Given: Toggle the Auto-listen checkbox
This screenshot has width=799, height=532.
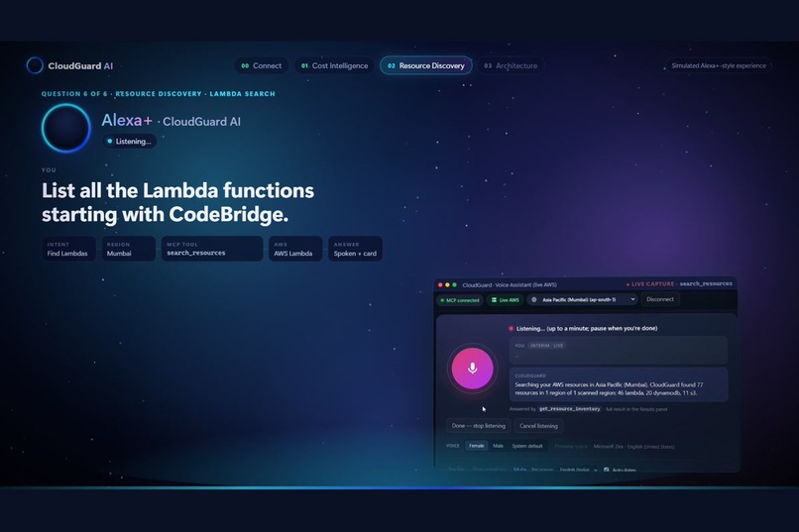Looking at the screenshot, I should coord(607,470).
